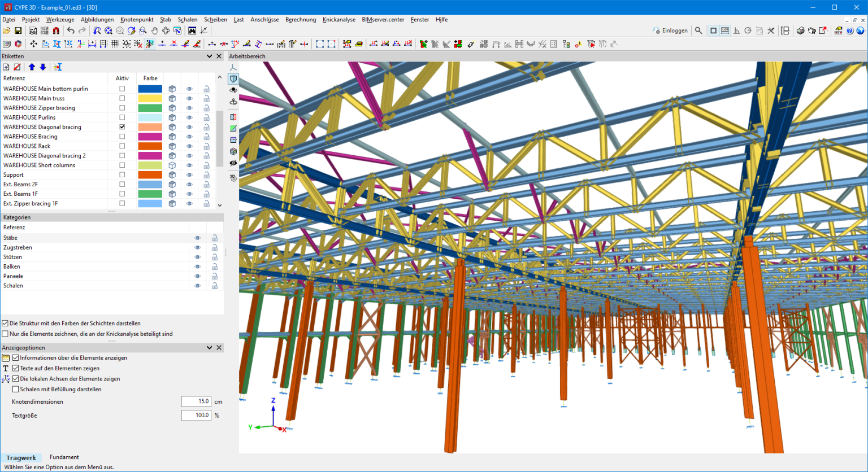This screenshot has width=868, height=472.
Task: Switch to the Fundament tab
Action: click(x=64, y=457)
